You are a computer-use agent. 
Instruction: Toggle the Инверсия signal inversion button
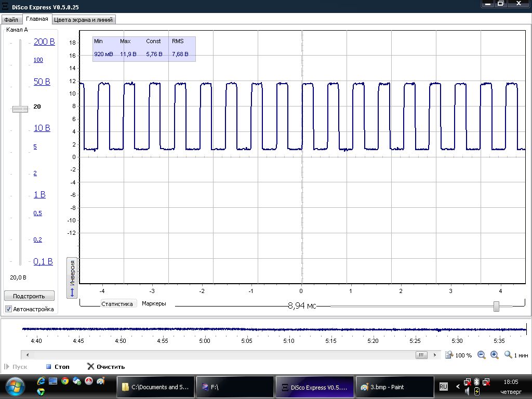click(x=72, y=278)
